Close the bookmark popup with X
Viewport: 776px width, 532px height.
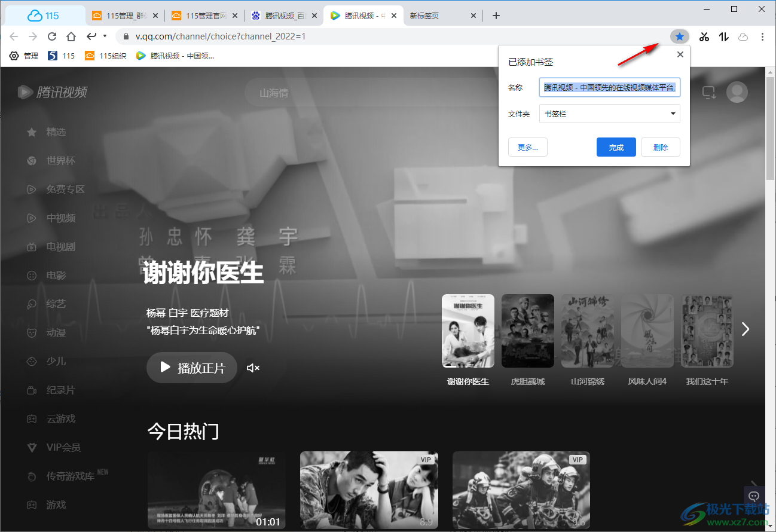pos(680,54)
